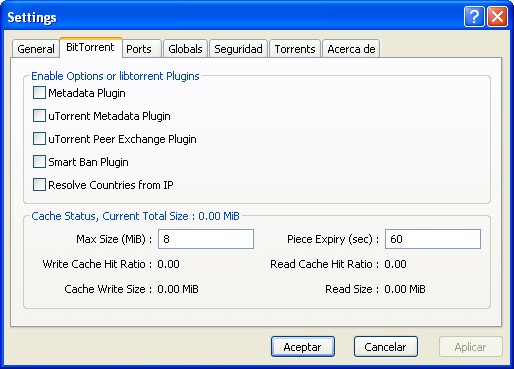The width and height of the screenshot is (514, 369).
Task: Click the Aplicar button
Action: (471, 347)
